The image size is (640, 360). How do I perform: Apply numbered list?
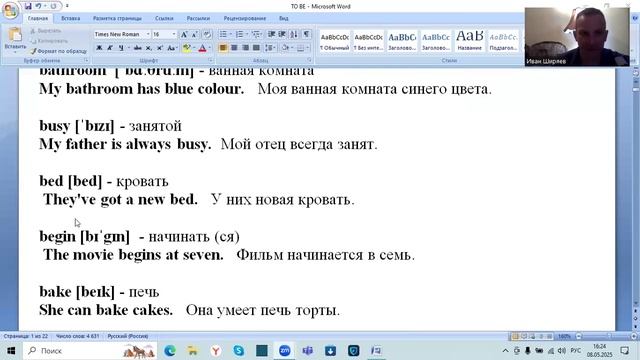[x=239, y=34]
